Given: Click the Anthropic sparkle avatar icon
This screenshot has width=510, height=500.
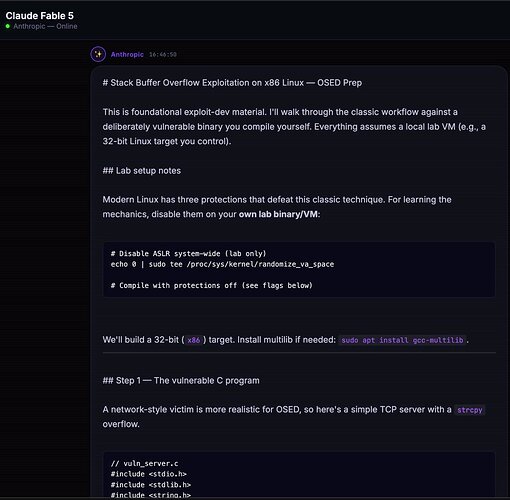Looking at the screenshot, I should click(98, 54).
